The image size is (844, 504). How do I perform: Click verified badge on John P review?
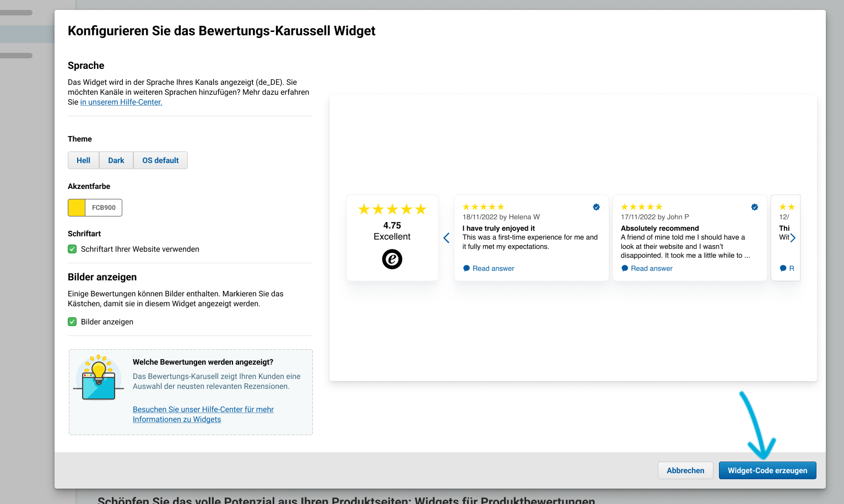click(755, 207)
